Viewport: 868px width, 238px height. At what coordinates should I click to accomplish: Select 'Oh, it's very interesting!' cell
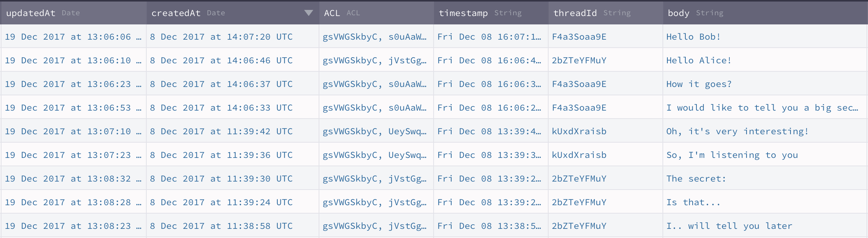[x=765, y=131]
